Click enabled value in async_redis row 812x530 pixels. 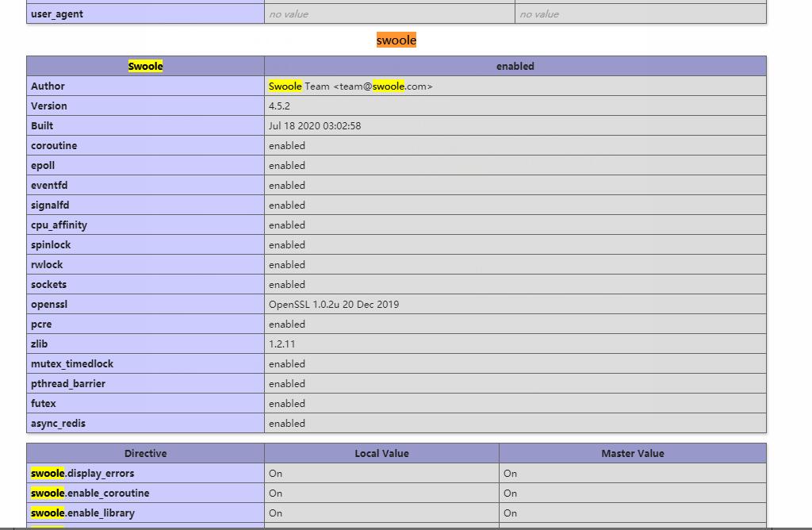pos(287,423)
